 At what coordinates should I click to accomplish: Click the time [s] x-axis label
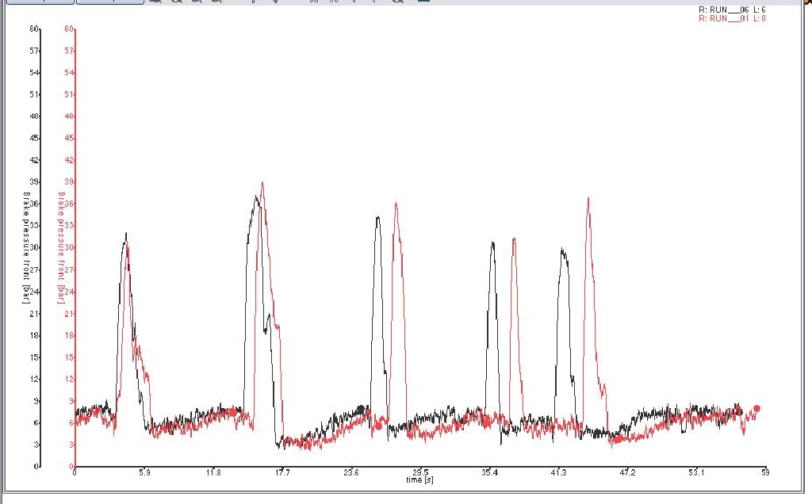[419, 480]
